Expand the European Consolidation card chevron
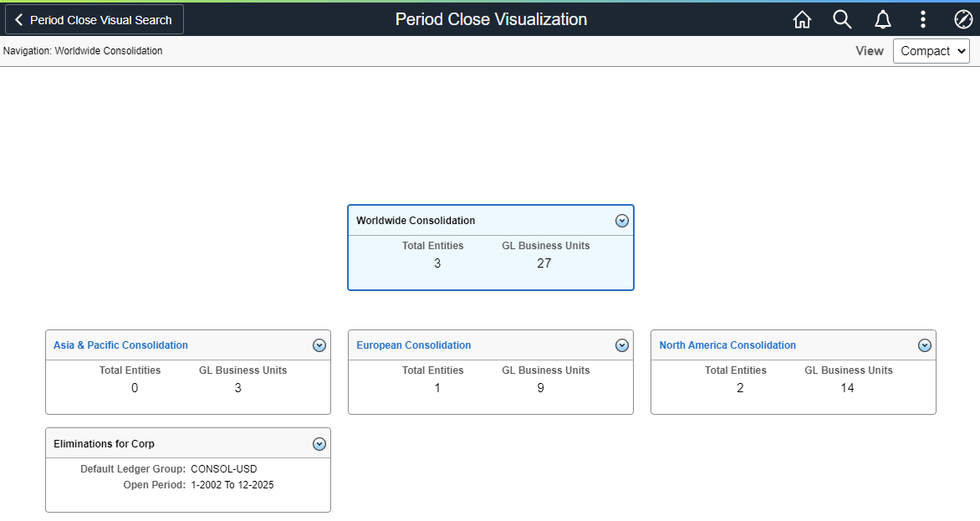The width and height of the screenshot is (980, 521). (622, 345)
